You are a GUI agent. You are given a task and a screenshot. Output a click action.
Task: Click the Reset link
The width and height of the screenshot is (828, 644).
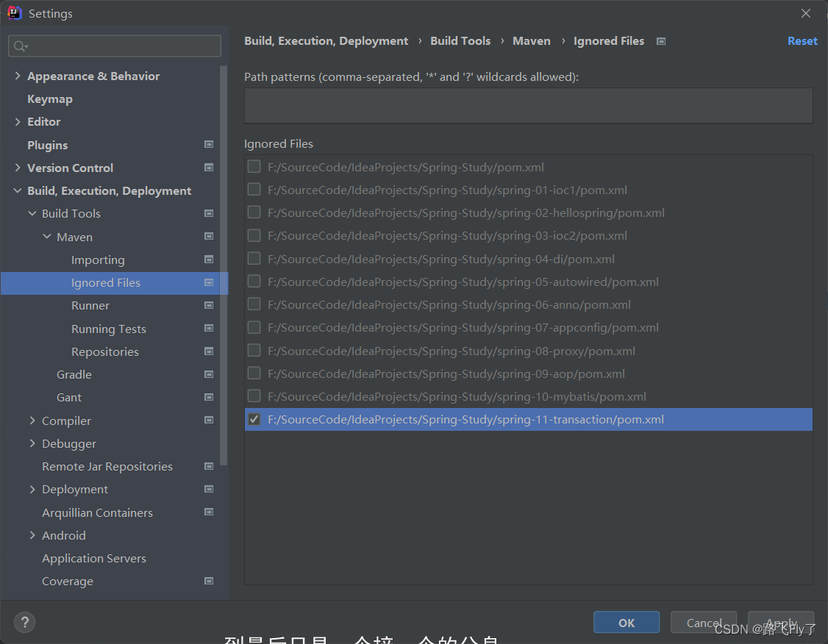pyautogui.click(x=802, y=41)
